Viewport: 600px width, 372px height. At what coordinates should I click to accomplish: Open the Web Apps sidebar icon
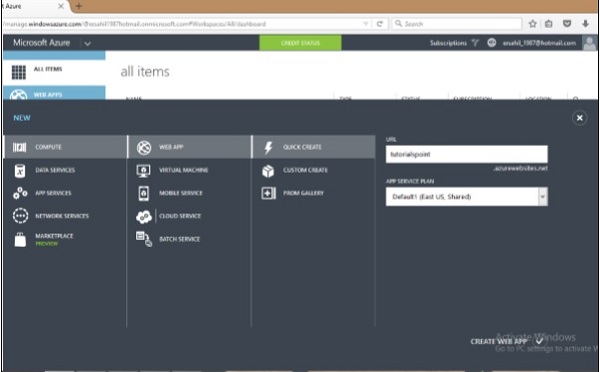click(18, 95)
